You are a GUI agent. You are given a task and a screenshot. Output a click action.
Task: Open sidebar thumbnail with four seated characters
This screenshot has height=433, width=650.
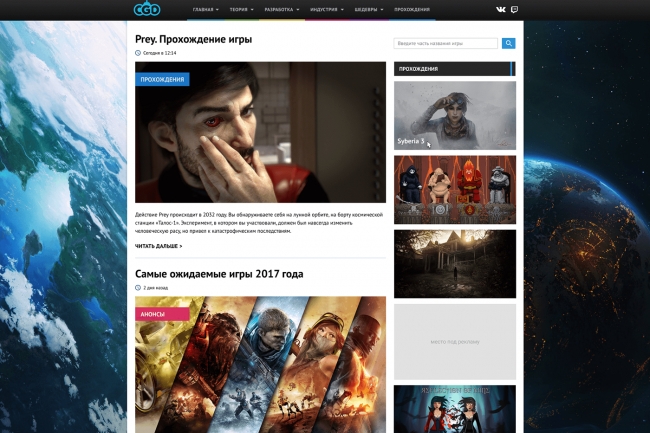(x=455, y=190)
